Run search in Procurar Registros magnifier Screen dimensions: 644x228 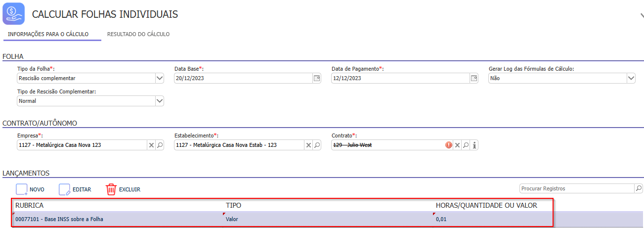tap(638, 188)
